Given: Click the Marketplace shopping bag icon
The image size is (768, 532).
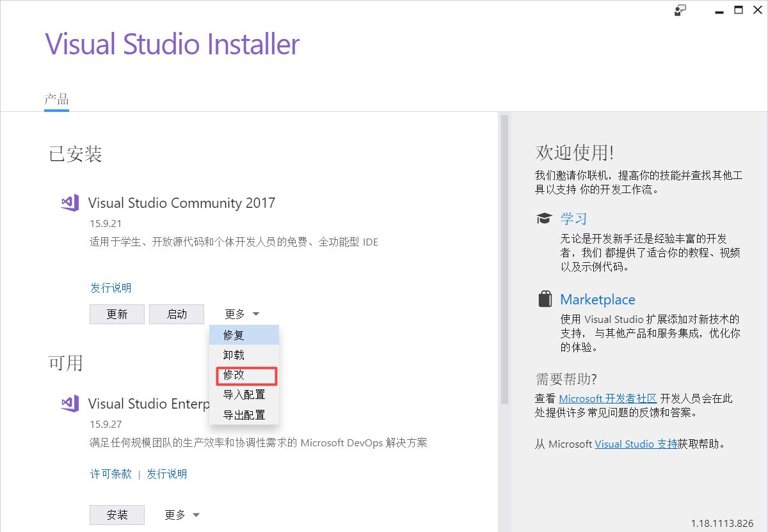Looking at the screenshot, I should click(545, 298).
